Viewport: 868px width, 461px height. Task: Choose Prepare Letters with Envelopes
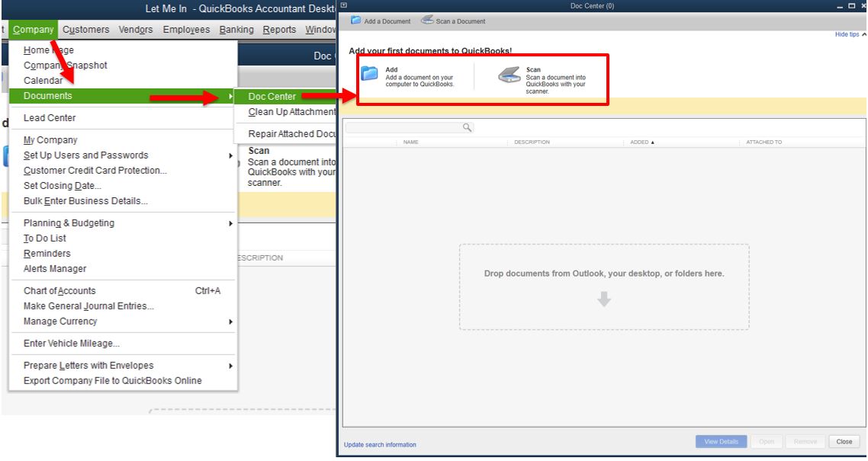[88, 366]
